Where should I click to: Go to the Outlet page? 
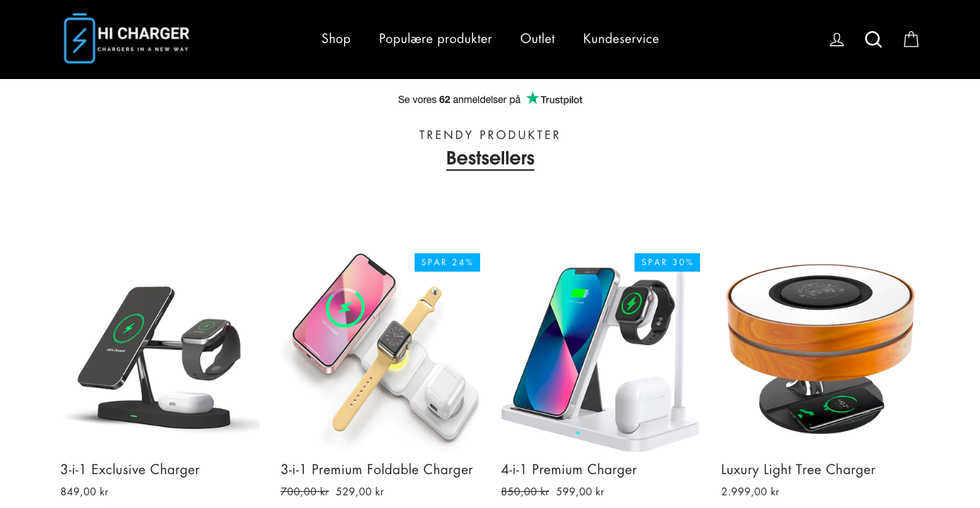coord(537,39)
